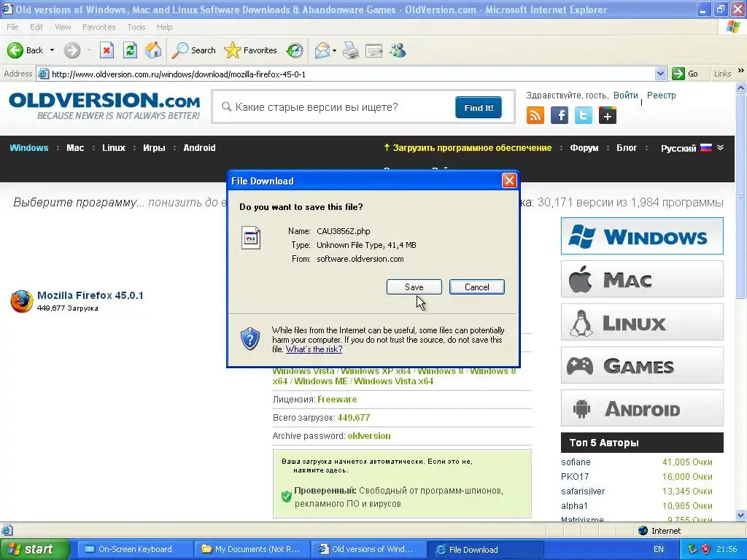Click the Войти login link
747x560 pixels.
click(x=625, y=96)
